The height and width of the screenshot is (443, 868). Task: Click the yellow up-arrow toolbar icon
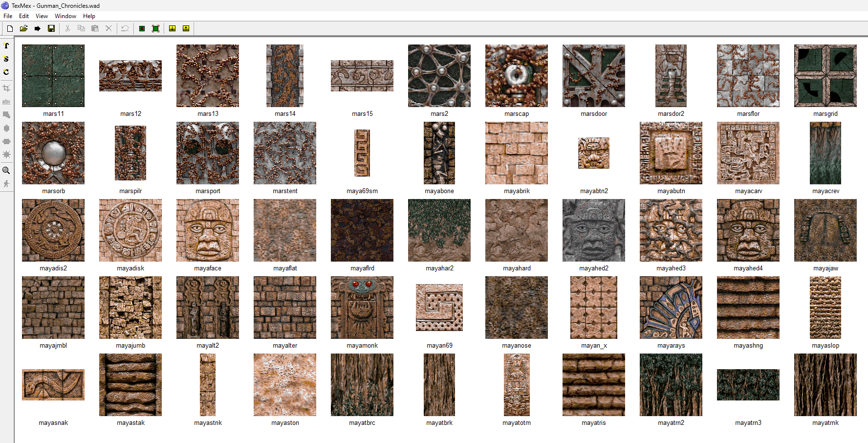[186, 29]
